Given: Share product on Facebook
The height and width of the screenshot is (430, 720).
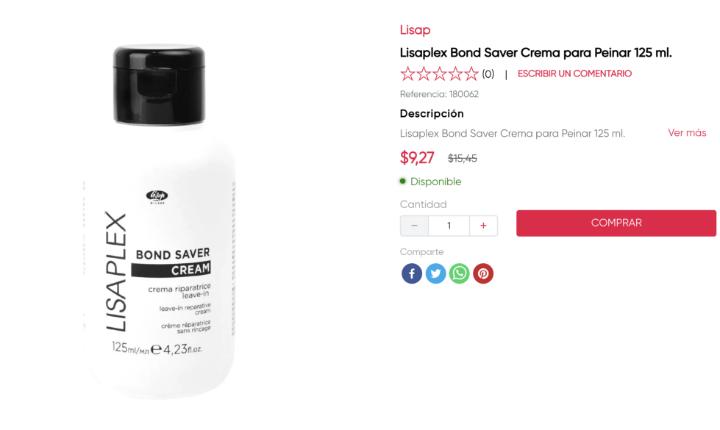Looking at the screenshot, I should 411,273.
